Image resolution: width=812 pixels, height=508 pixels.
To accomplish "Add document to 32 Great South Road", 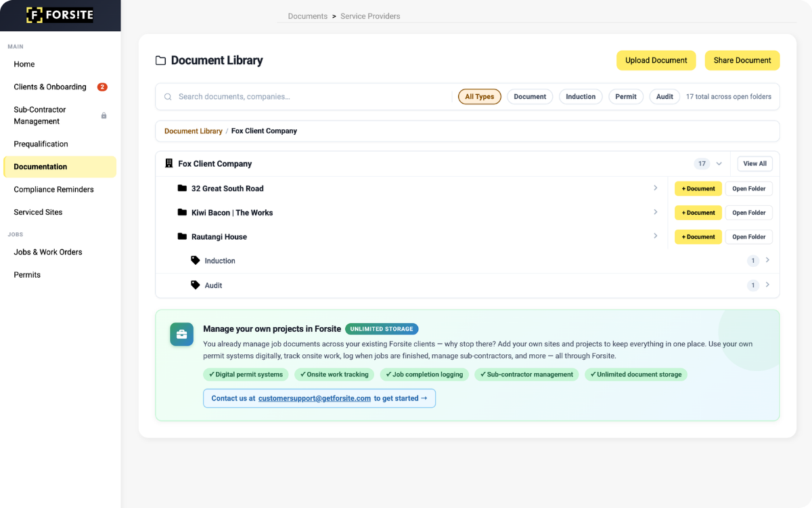I will point(698,189).
